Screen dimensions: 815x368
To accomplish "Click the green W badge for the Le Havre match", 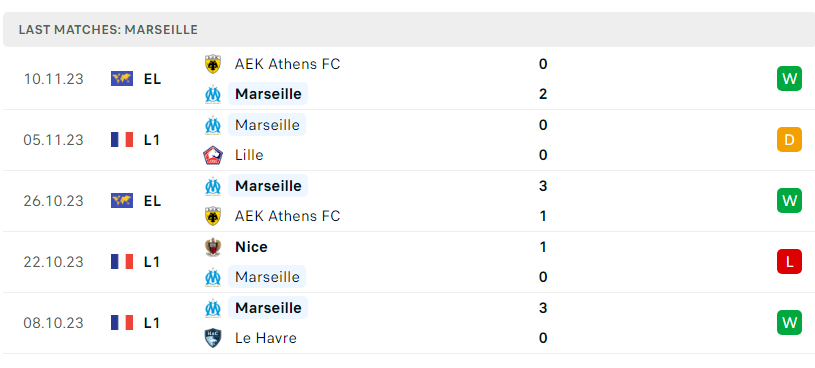I will [x=789, y=322].
